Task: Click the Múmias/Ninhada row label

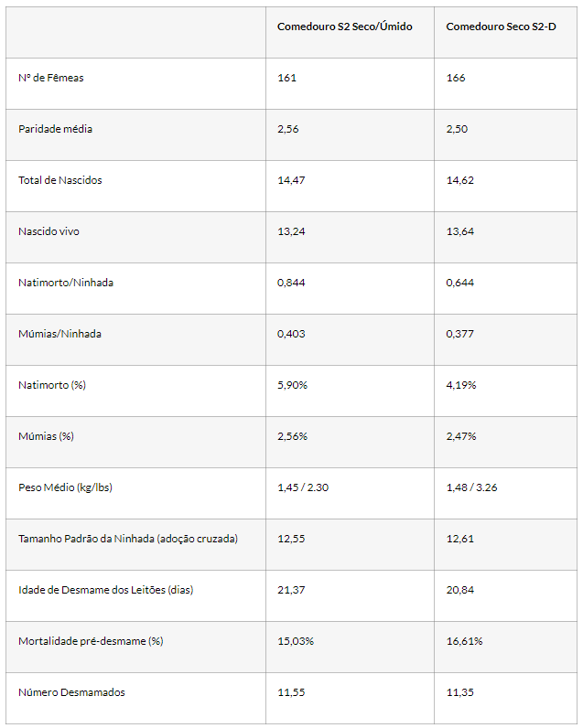Action: 59,334
